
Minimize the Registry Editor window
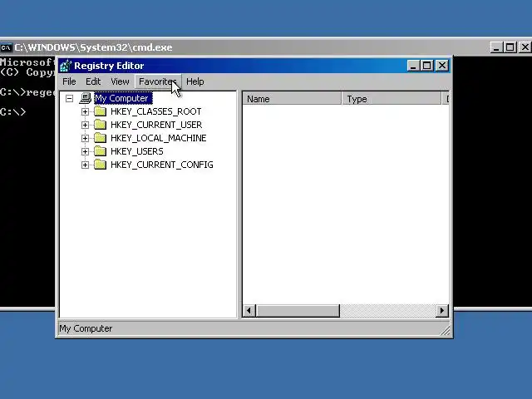[x=413, y=66]
